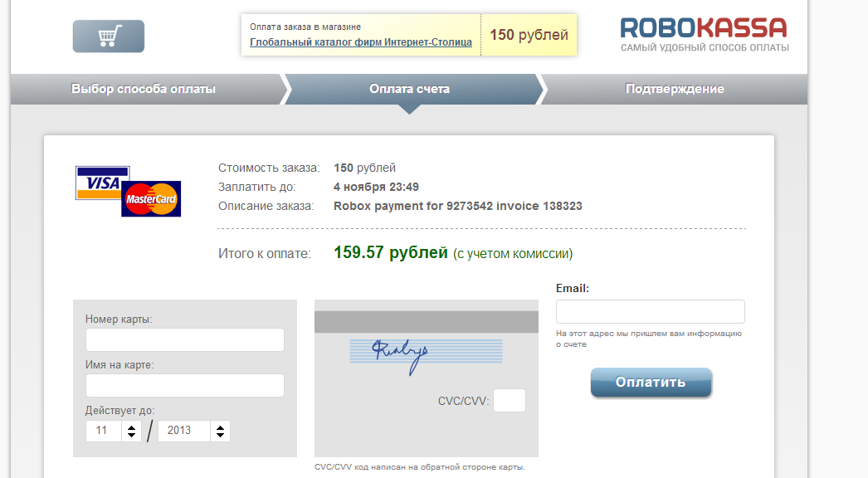This screenshot has height=478, width=868.
Task: Click the VISA card logo
Action: click(x=102, y=183)
